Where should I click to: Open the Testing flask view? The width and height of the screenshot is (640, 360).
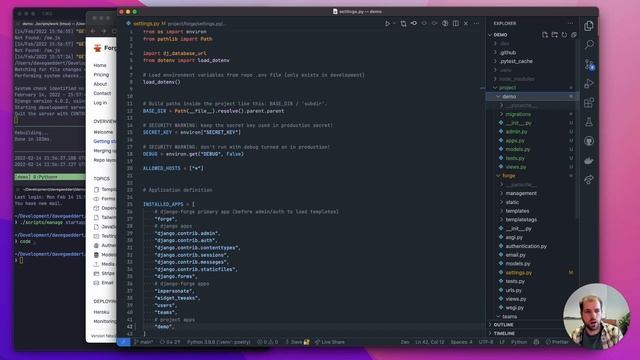coord(589,122)
